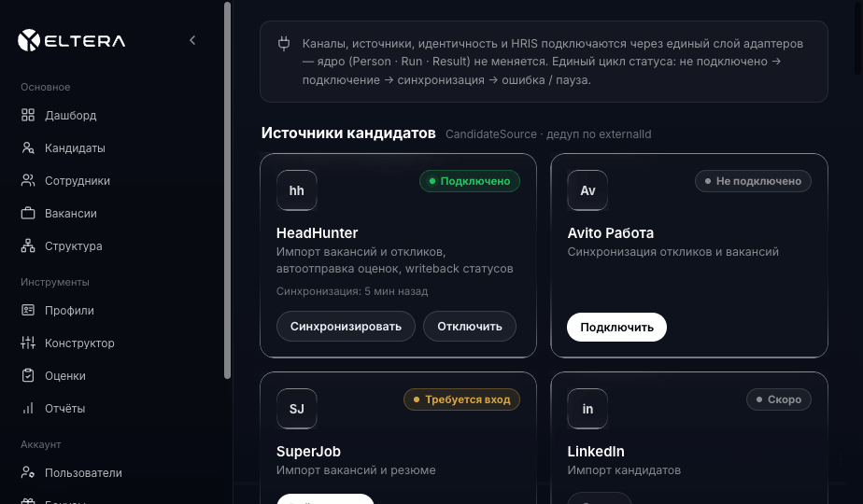Click the Требуется вход badge on SuperJob
The image size is (863, 504).
[x=461, y=399]
